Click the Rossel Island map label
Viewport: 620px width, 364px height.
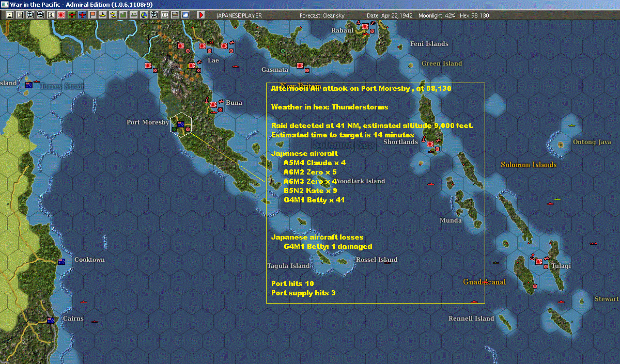point(377,260)
